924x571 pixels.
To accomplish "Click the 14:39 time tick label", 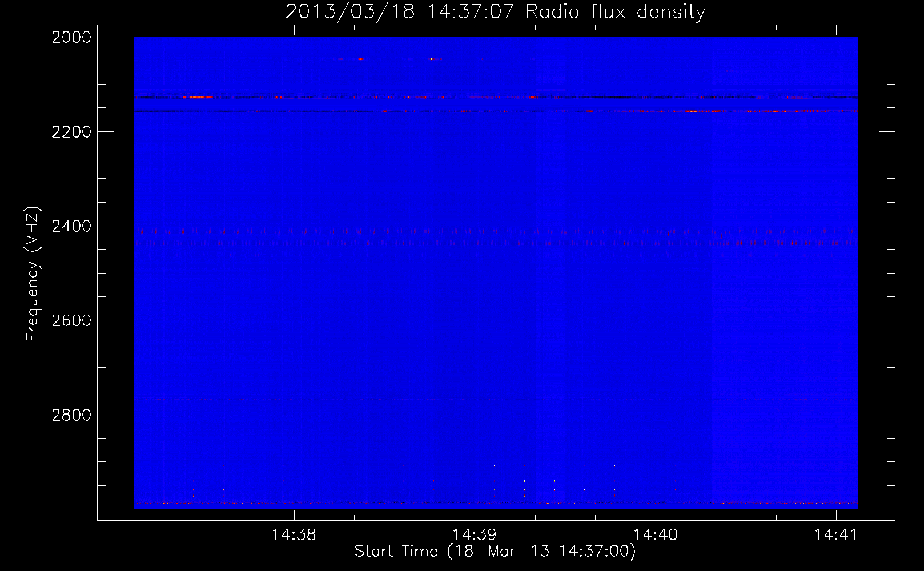I will click(x=475, y=535).
